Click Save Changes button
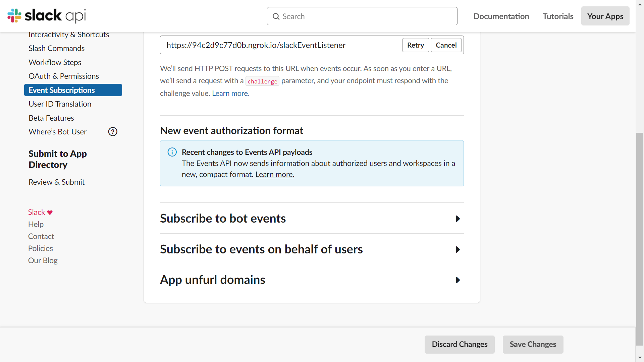 coord(533,344)
